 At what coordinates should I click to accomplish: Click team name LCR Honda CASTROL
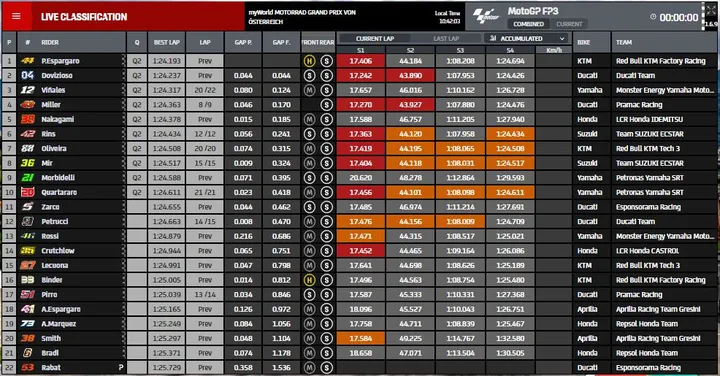pos(647,251)
